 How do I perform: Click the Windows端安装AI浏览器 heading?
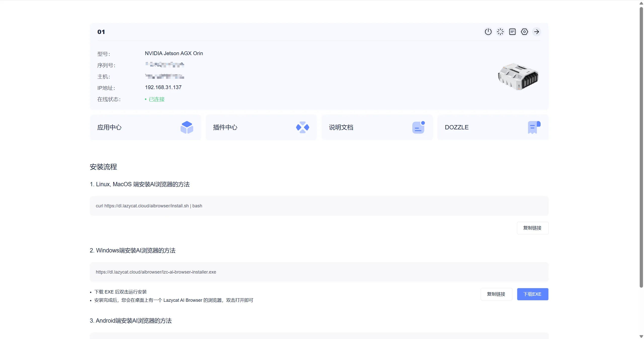coord(133,250)
